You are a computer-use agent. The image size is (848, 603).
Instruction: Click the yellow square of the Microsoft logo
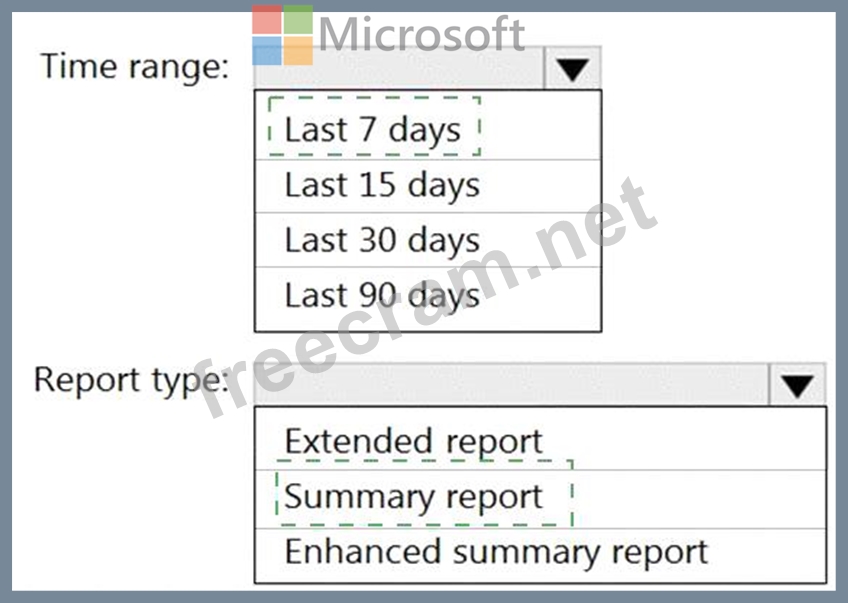click(x=298, y=51)
